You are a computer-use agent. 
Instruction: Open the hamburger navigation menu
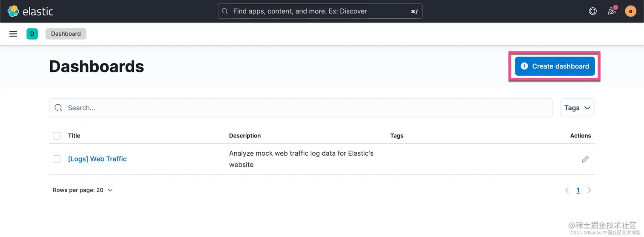[13, 34]
